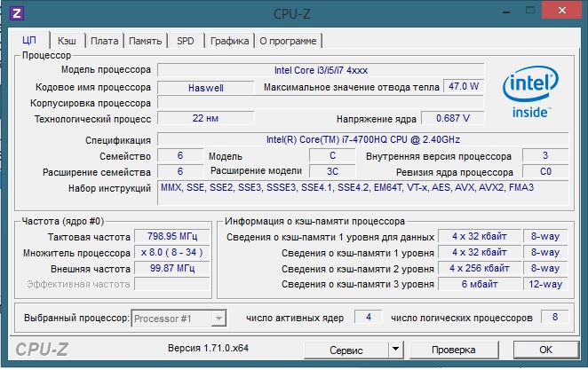Click the 4 x 256 кбайт L2 cache value
The width and height of the screenshot is (588, 370).
pyautogui.click(x=480, y=268)
